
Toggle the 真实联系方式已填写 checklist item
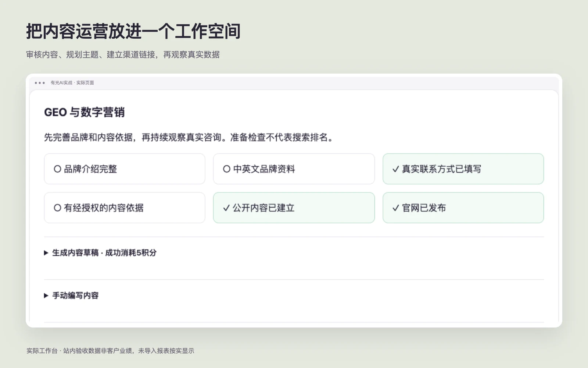pyautogui.click(x=463, y=169)
